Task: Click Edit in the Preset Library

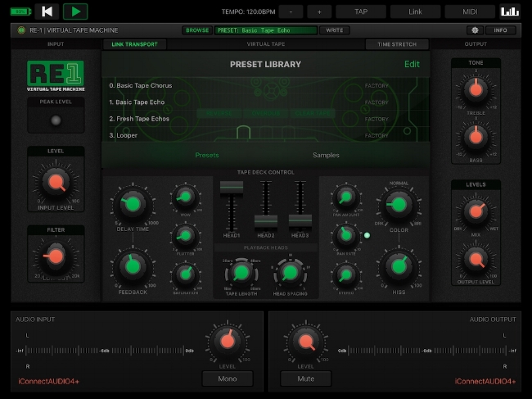Action: click(x=412, y=64)
